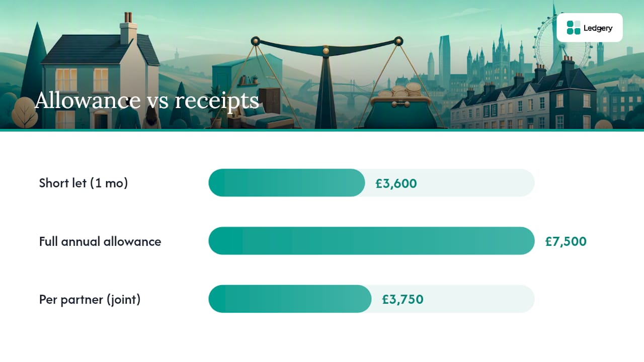The width and height of the screenshot is (644, 362).
Task: Click the Full annual allowance label
Action: click(x=100, y=241)
